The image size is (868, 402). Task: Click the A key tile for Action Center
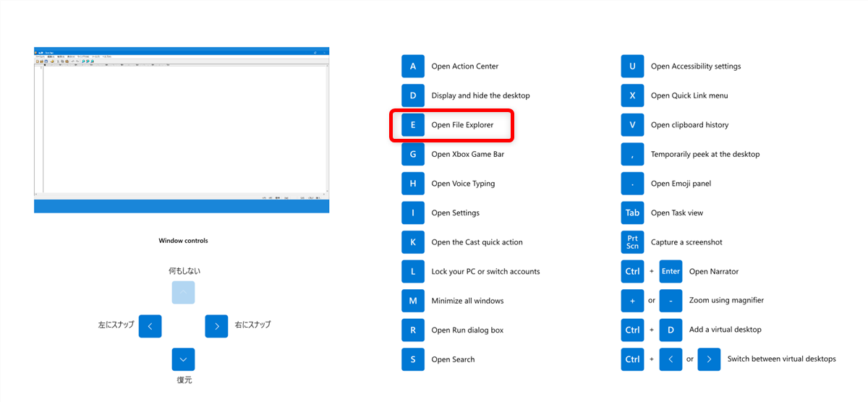pyautogui.click(x=413, y=66)
